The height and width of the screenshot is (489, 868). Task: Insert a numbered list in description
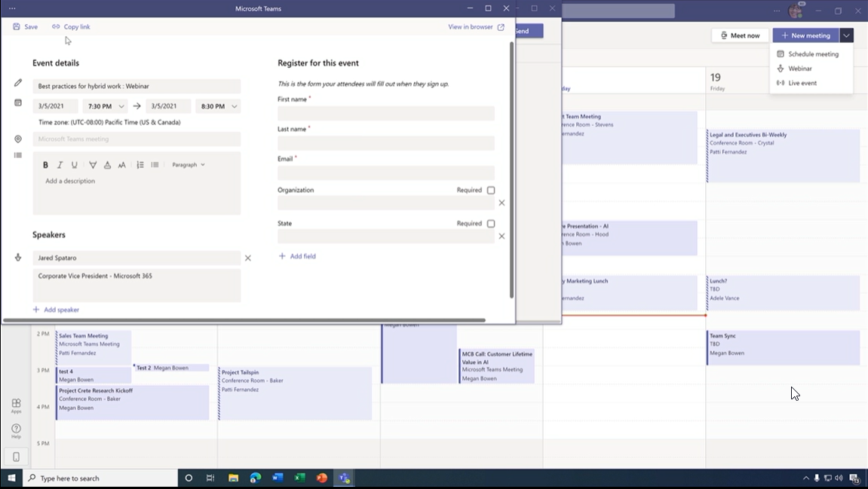(x=140, y=165)
